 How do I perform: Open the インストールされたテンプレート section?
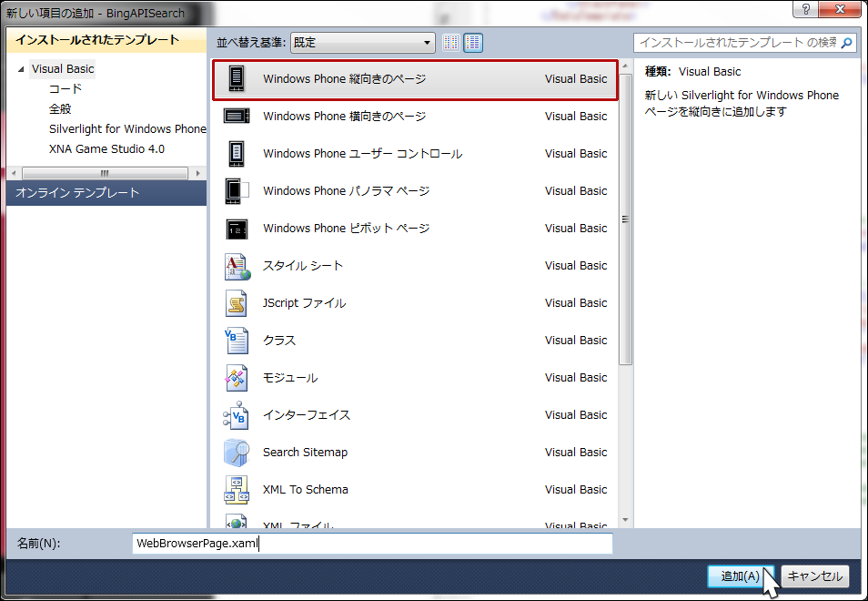point(106,40)
